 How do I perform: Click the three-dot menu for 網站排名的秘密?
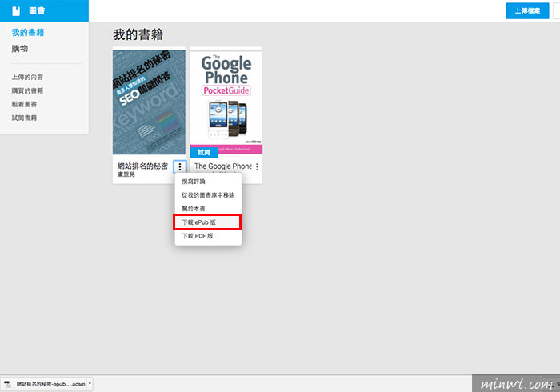(x=180, y=166)
